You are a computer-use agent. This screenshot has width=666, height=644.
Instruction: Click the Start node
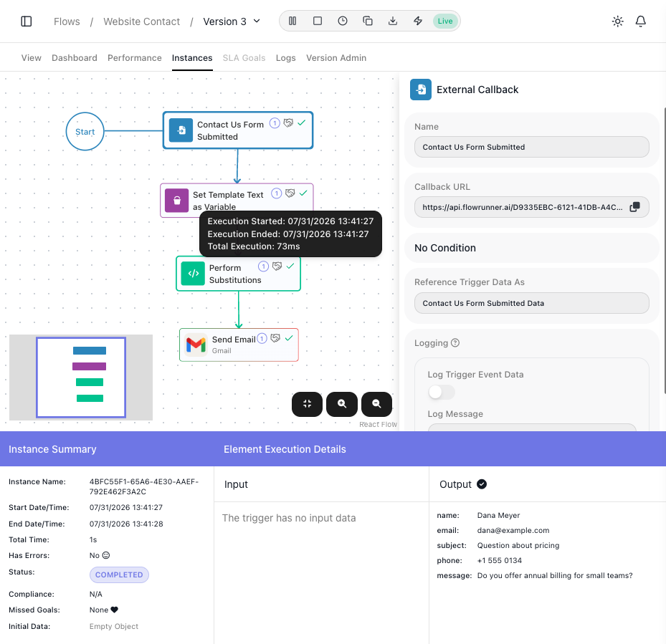click(85, 131)
